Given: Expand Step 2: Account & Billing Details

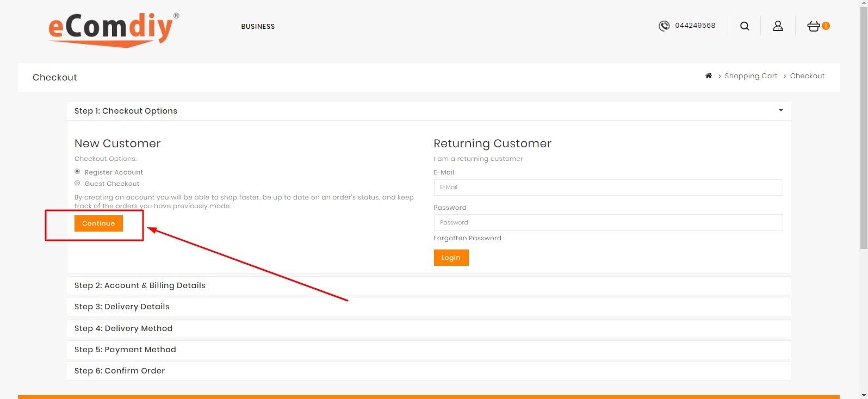Looking at the screenshot, I should [140, 285].
